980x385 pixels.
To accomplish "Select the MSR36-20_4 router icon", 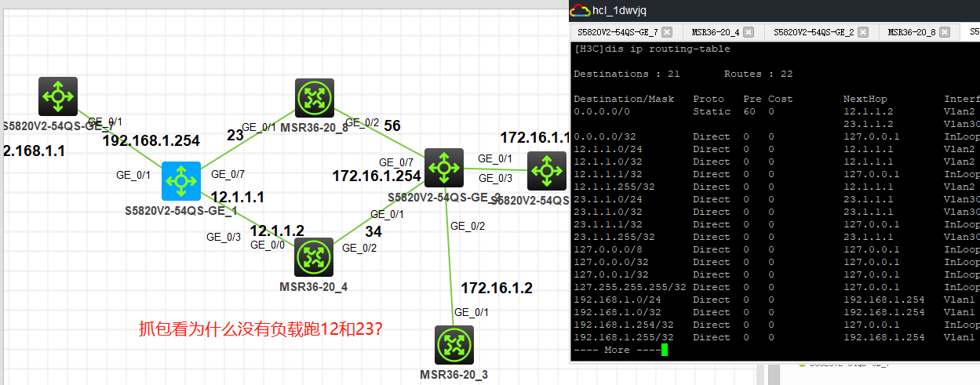I will coord(315,258).
